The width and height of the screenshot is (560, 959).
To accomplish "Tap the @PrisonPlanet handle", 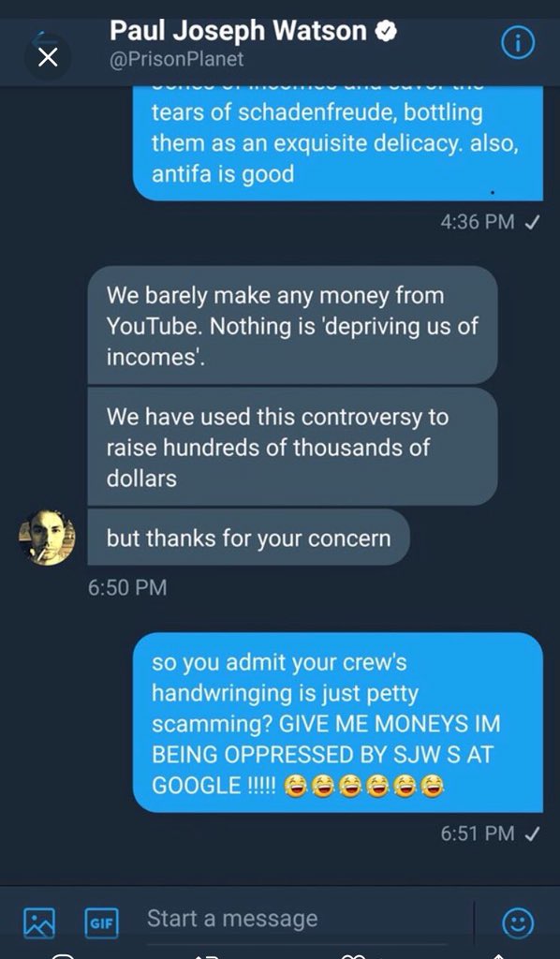I will pyautogui.click(x=176, y=59).
